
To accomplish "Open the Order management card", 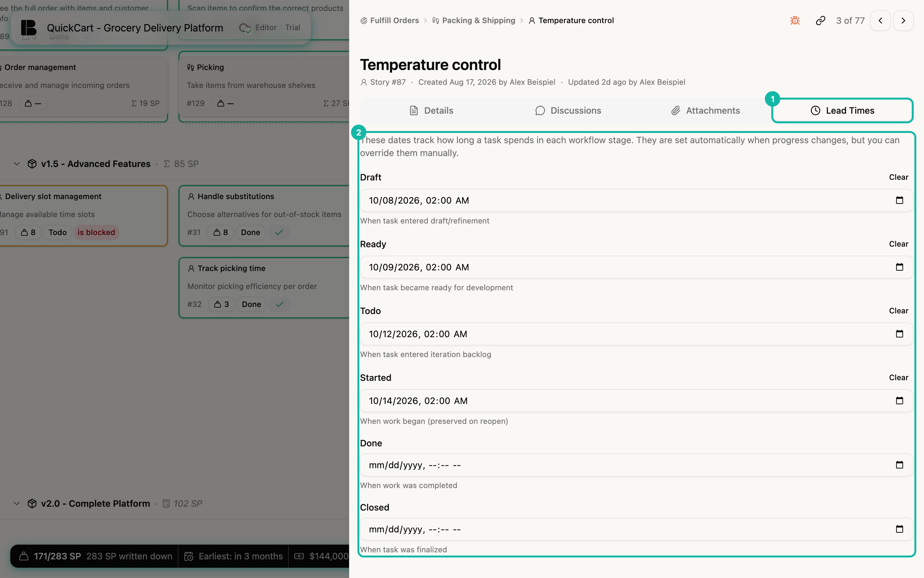I will tap(83, 86).
